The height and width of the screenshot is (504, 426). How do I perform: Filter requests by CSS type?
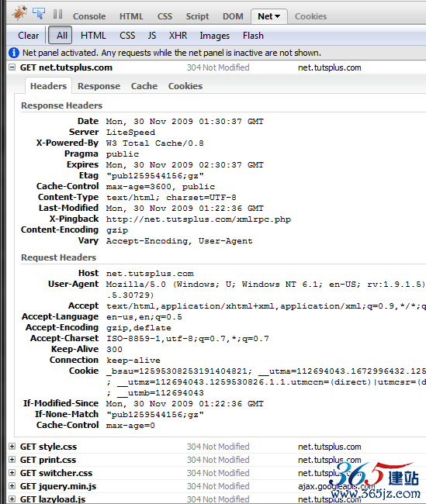point(127,36)
